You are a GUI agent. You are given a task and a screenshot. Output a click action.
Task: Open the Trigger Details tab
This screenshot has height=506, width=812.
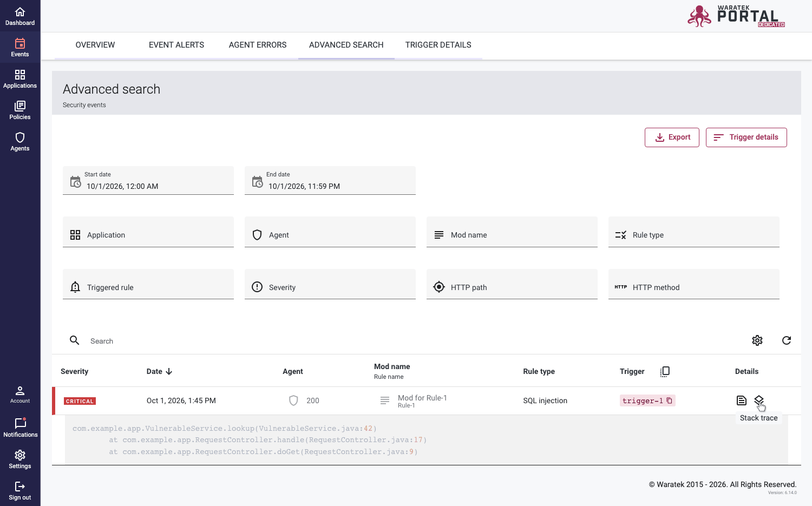(438, 45)
